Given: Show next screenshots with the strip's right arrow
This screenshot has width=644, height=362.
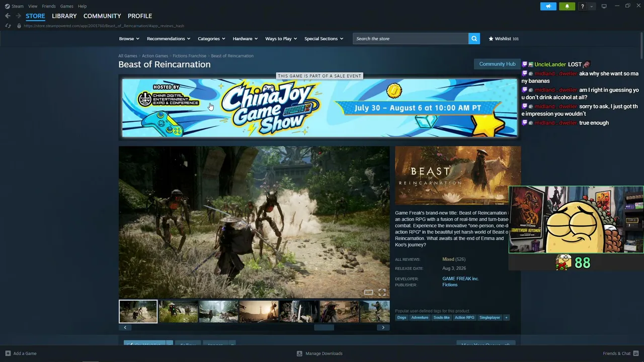Looking at the screenshot, I should [x=383, y=327].
